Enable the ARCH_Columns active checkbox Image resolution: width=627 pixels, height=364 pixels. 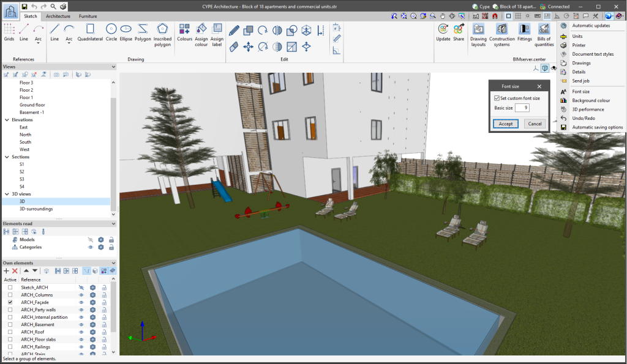[x=10, y=295]
